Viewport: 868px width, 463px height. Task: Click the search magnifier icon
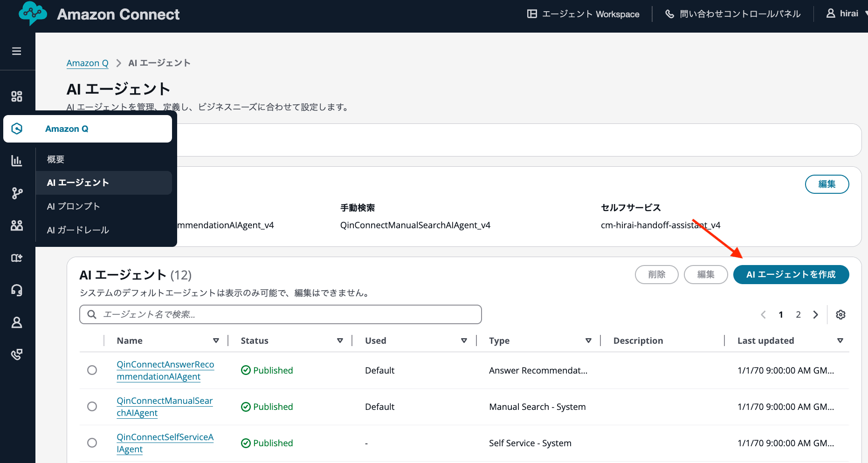92,314
